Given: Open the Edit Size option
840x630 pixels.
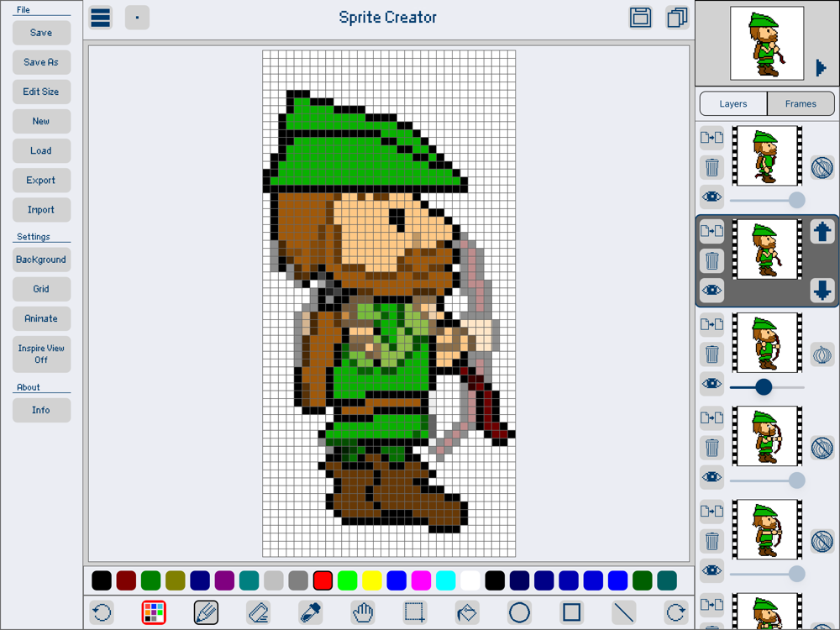Looking at the screenshot, I should coord(41,92).
